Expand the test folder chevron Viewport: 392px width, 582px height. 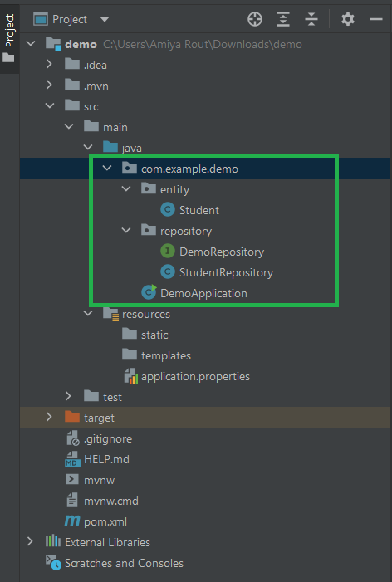click(x=68, y=396)
